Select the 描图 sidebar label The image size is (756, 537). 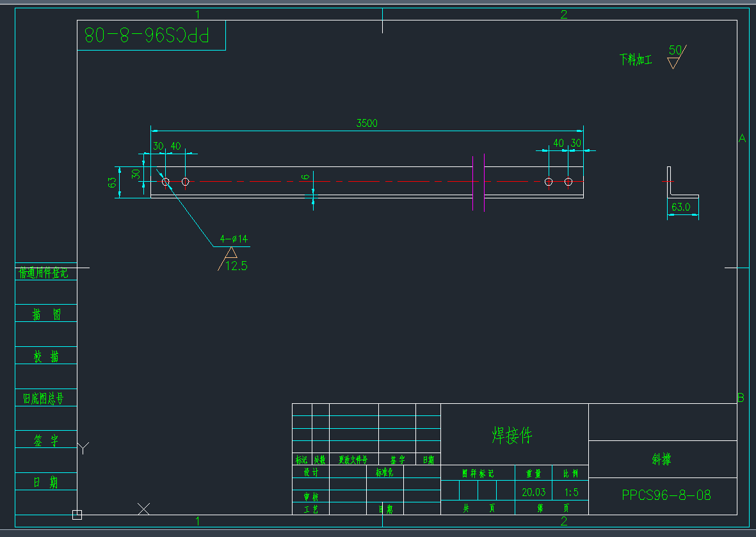pos(46,314)
